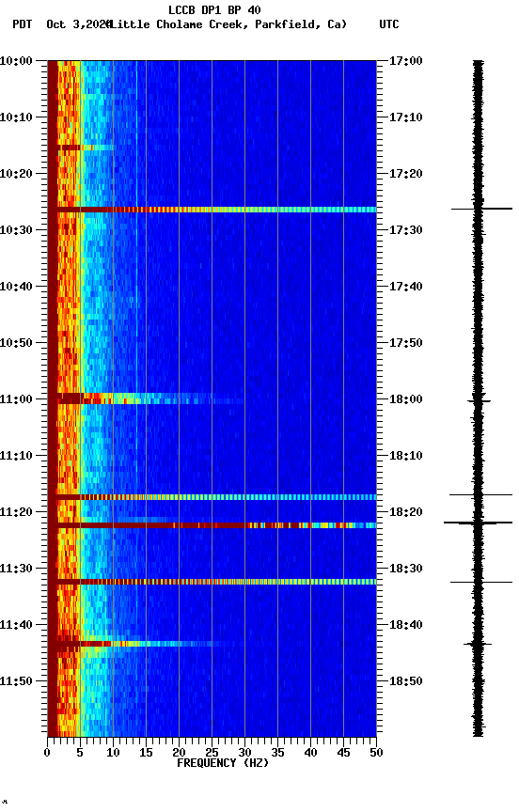Click the 10:40 PDT time label
Image resolution: width=519 pixels, height=812 pixels.
[16, 287]
